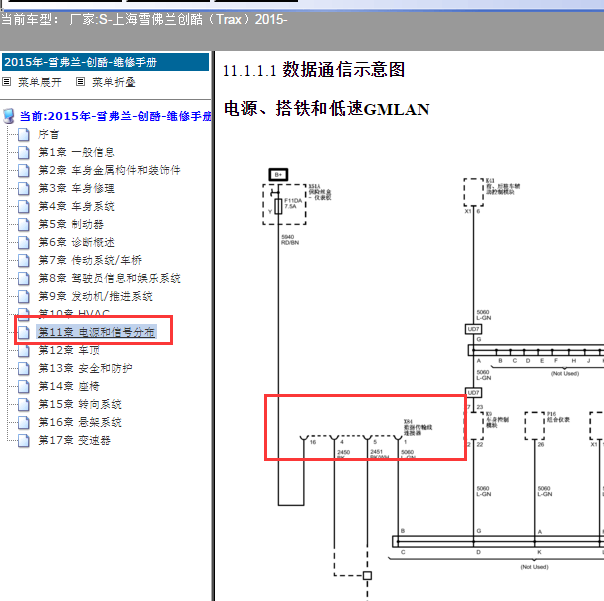Click the page icon beside 第6章
The height and width of the screenshot is (601, 604).
click(24, 243)
